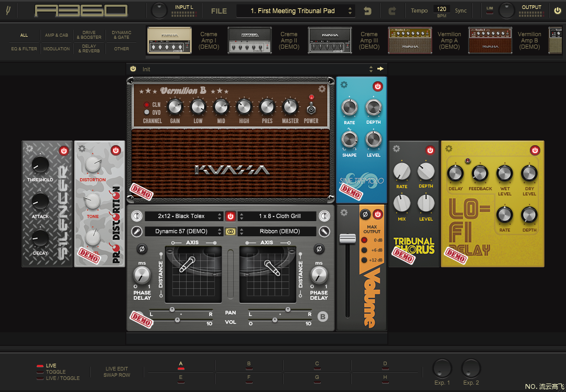Select snapshot slot A
Viewport: 566px width, 392px height.
tap(181, 366)
